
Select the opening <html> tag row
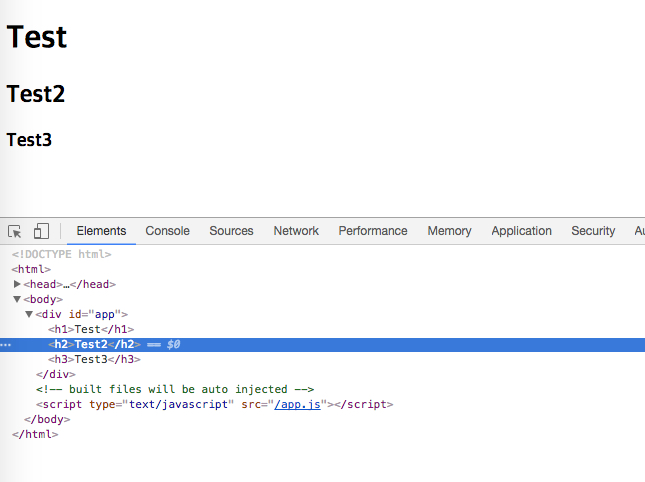click(x=31, y=269)
